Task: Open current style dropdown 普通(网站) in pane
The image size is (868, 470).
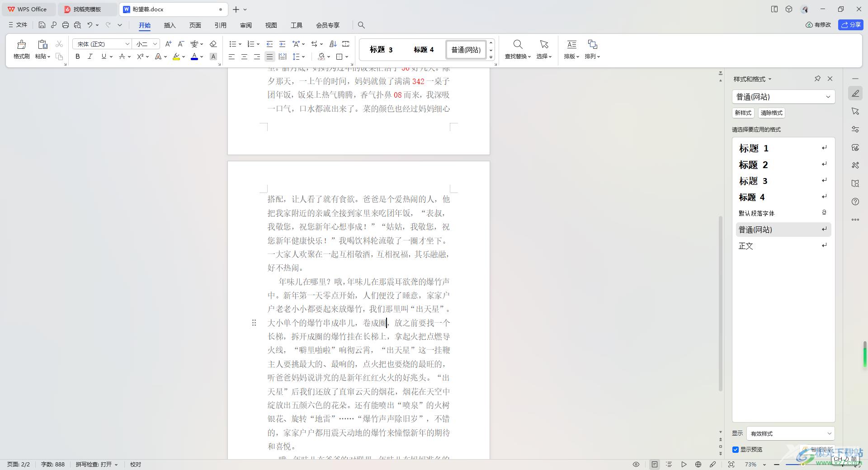Action: [783, 97]
